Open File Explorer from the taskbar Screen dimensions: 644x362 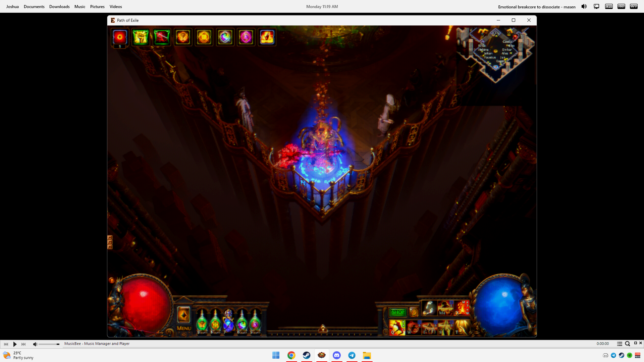click(x=367, y=355)
